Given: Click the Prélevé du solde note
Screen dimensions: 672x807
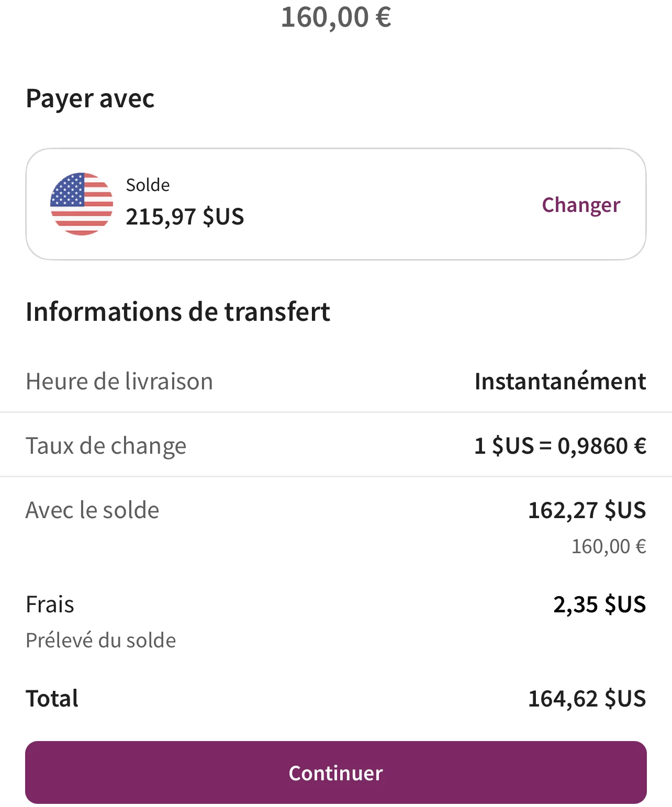Looking at the screenshot, I should click(100, 641).
